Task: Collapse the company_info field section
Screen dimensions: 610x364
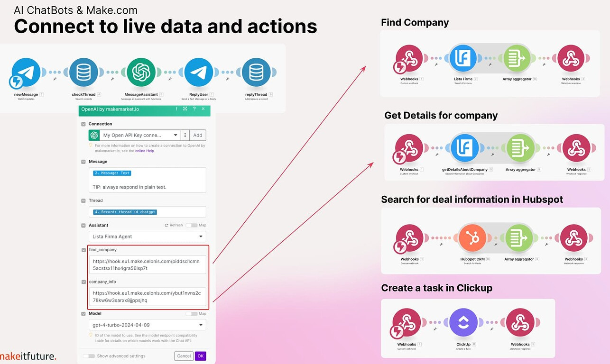Action: (x=83, y=282)
